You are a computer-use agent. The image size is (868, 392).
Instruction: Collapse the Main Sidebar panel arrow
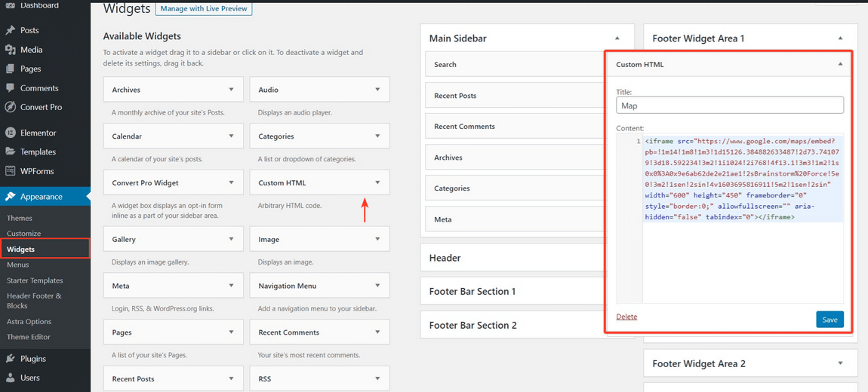coord(617,38)
